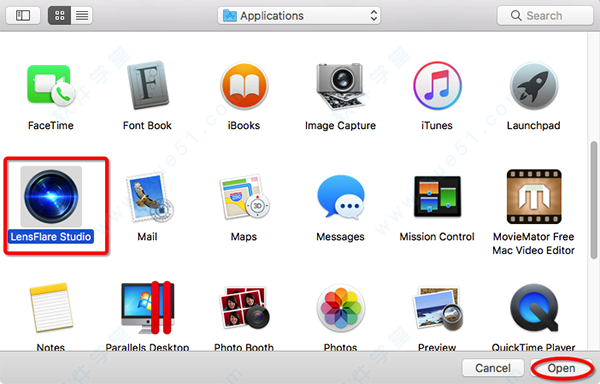
Task: Select the Maps app icon
Action: (245, 197)
